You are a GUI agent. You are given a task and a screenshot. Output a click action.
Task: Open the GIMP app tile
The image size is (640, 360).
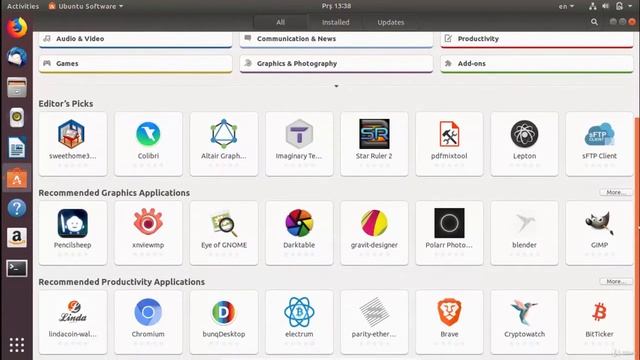pyautogui.click(x=600, y=233)
